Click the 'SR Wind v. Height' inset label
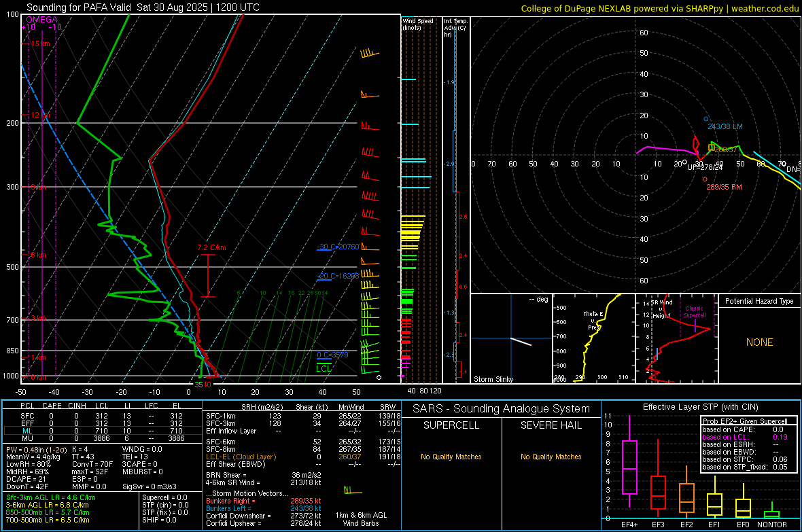 [662, 309]
